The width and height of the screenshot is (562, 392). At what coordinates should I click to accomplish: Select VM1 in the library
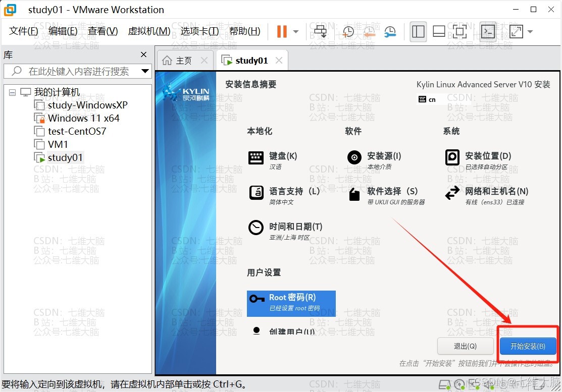(x=58, y=144)
